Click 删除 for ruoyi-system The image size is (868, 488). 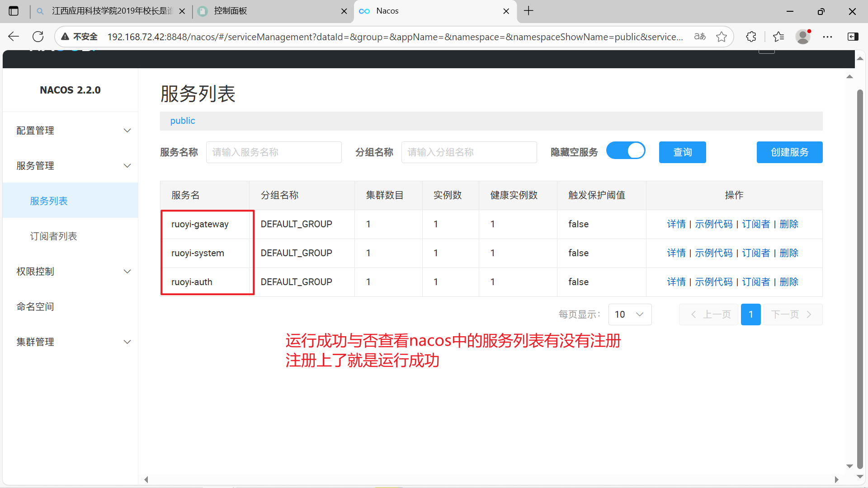(789, 253)
